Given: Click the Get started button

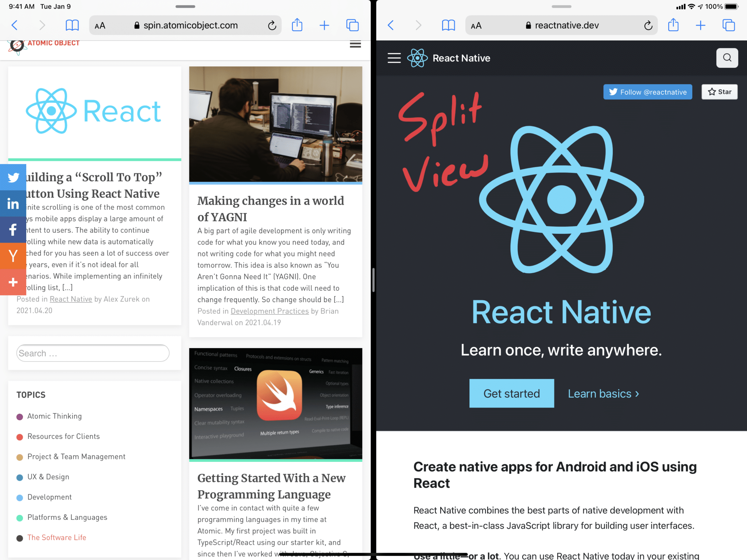Looking at the screenshot, I should [511, 393].
